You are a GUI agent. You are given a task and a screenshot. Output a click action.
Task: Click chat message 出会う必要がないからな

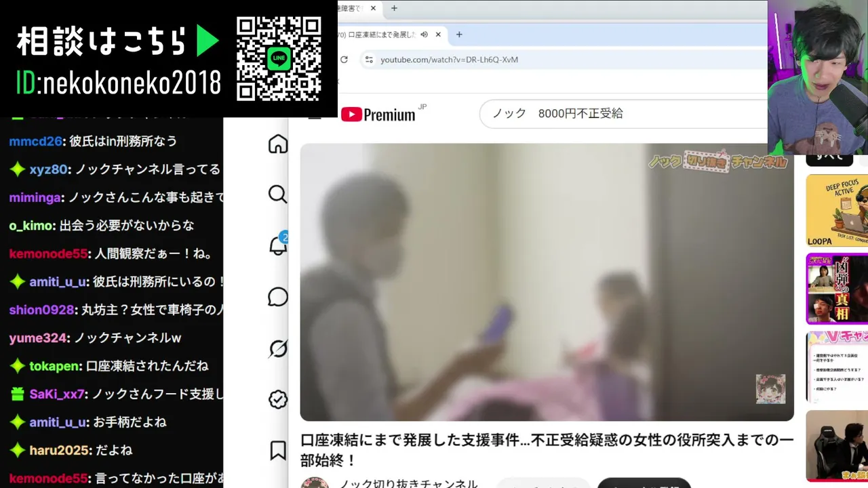click(x=127, y=226)
